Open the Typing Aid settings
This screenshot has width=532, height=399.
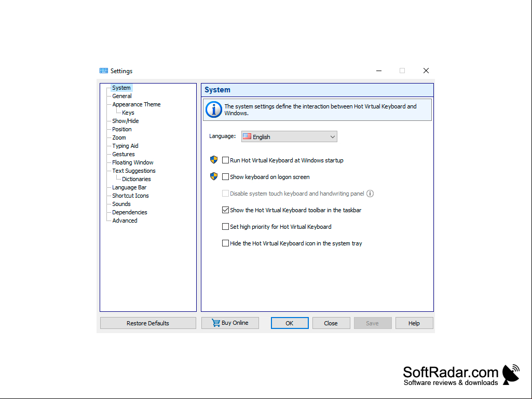click(x=125, y=146)
